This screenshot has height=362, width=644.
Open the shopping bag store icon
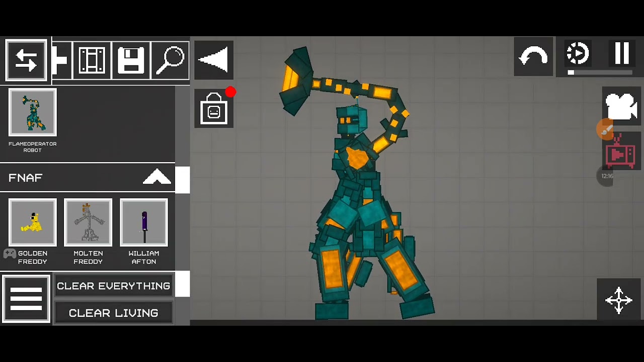(214, 109)
